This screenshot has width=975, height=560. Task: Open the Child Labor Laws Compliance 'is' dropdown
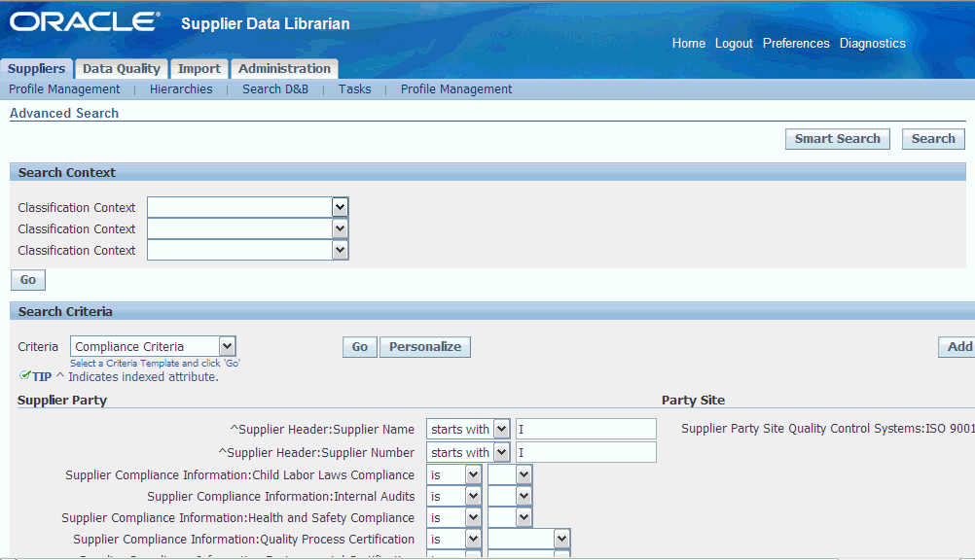(x=453, y=474)
